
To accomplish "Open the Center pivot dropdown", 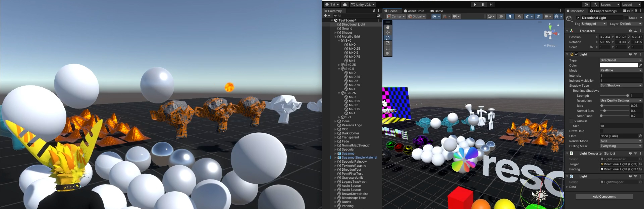I will tap(396, 16).
